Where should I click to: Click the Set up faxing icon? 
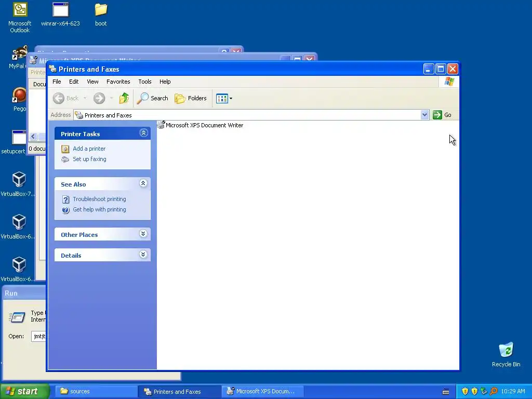click(x=65, y=159)
